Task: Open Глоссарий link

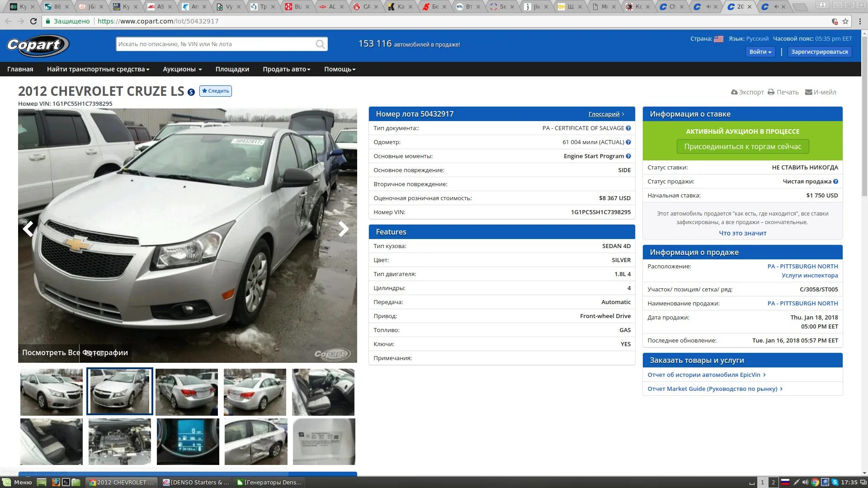Action: tap(606, 114)
